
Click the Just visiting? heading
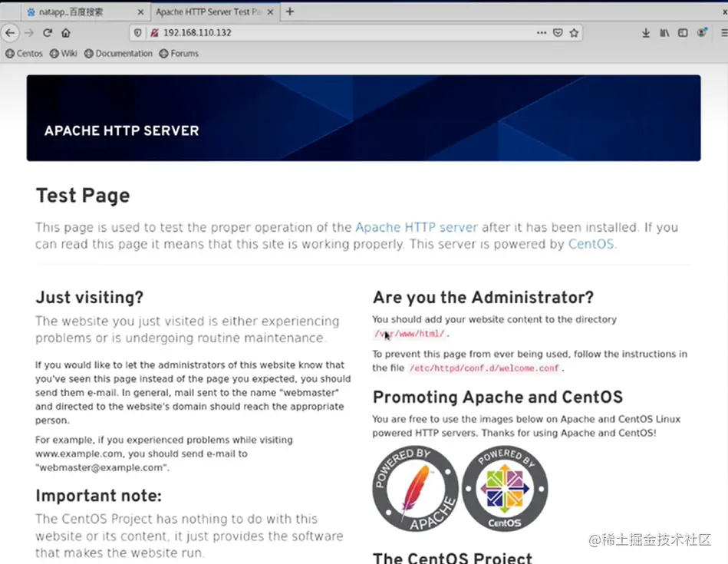[90, 297]
